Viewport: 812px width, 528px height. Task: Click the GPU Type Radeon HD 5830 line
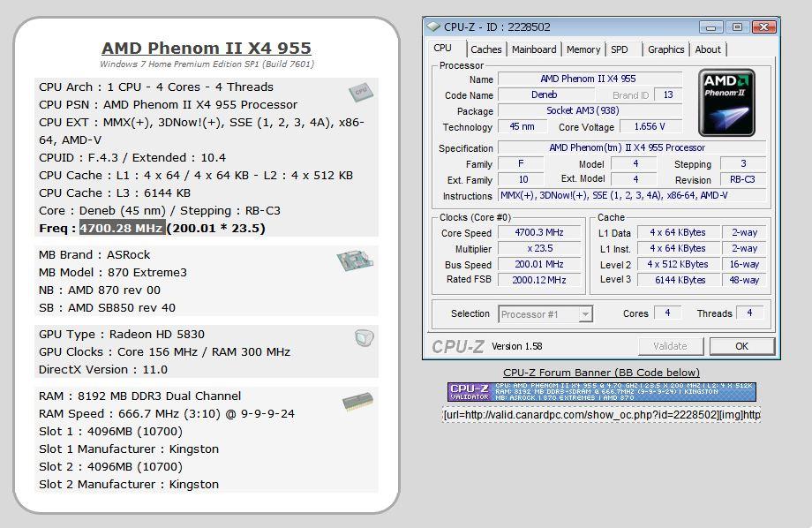(x=122, y=335)
